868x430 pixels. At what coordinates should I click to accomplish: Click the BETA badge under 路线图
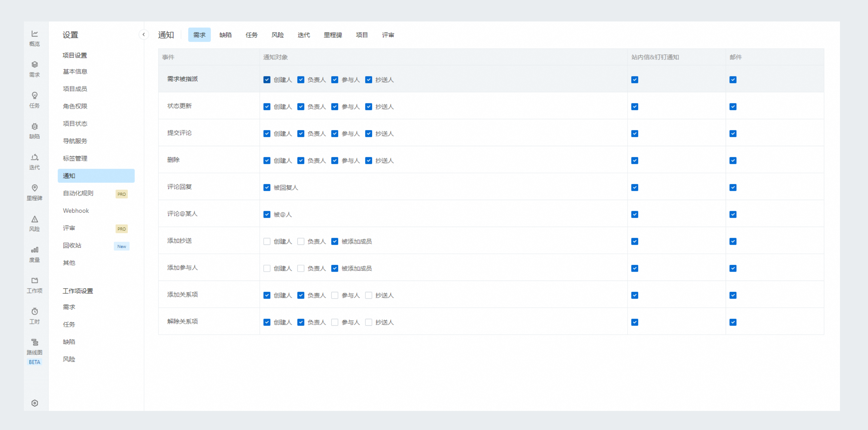pyautogui.click(x=34, y=362)
